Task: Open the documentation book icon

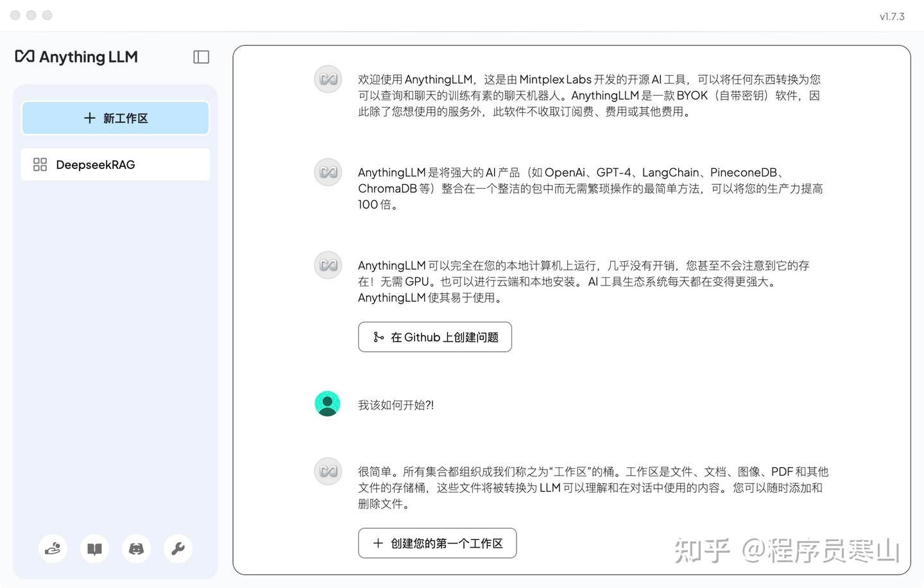Action: (x=94, y=548)
